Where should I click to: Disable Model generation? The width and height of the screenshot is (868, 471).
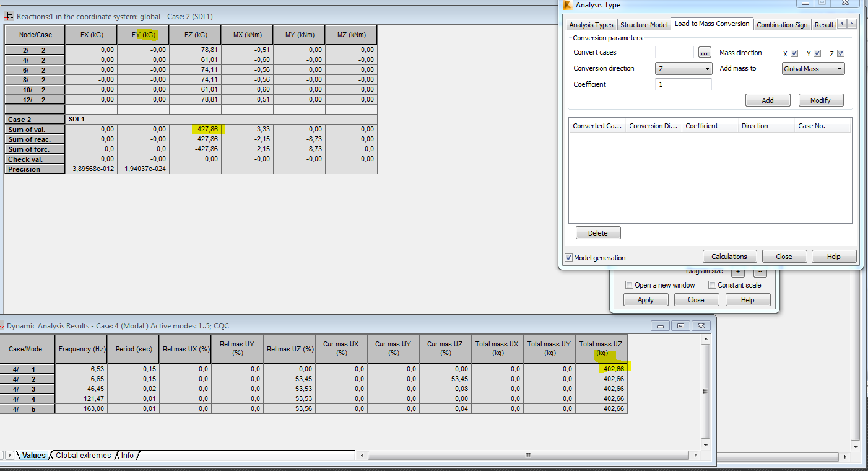pos(568,257)
